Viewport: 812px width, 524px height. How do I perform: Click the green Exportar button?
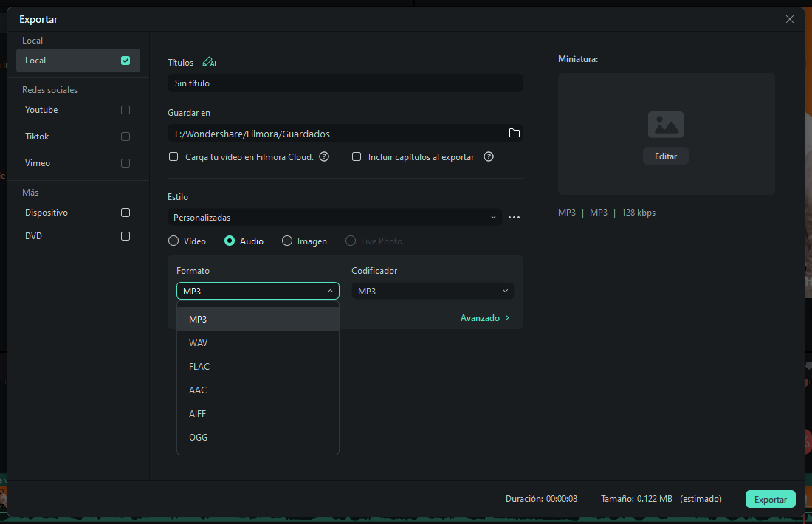(x=770, y=499)
